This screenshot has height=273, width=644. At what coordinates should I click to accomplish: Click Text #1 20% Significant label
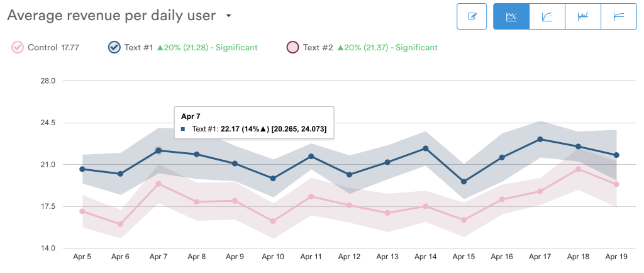[x=191, y=48]
